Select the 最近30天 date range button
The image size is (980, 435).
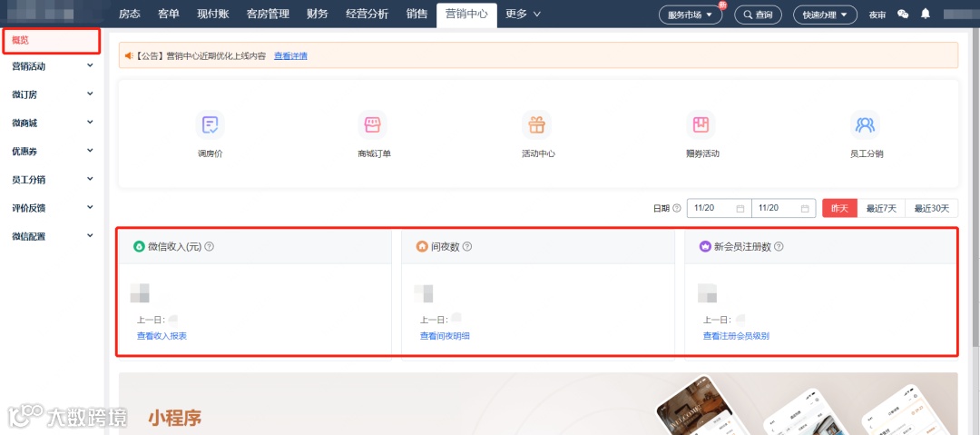[931, 209]
